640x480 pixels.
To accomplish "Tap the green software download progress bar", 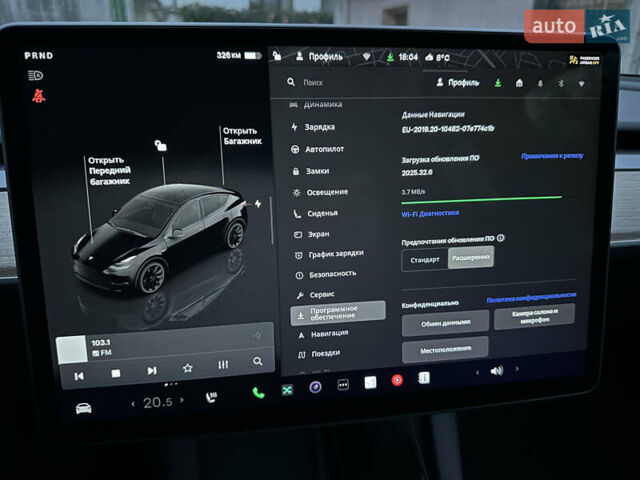I will tap(482, 200).
